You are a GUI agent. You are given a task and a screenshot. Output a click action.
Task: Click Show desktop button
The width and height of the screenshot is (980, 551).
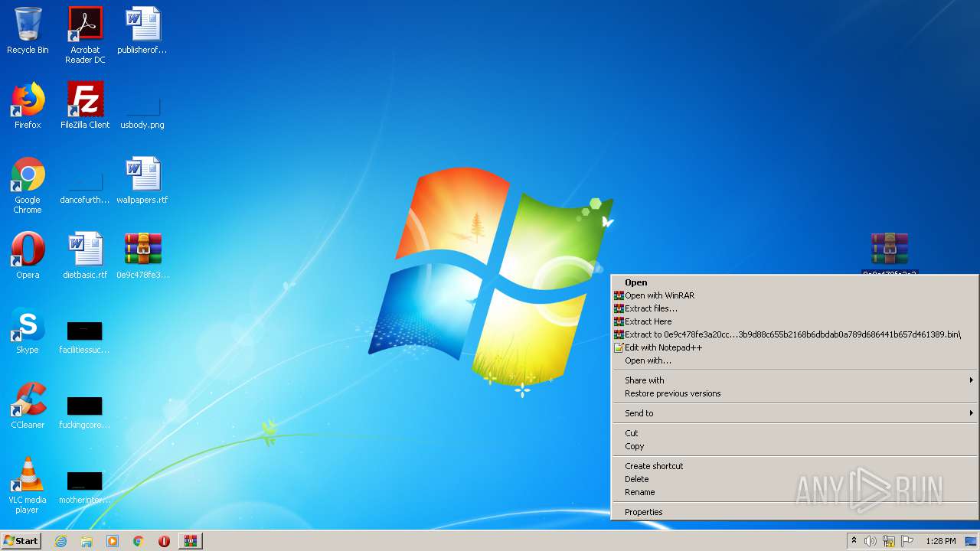tap(972, 541)
